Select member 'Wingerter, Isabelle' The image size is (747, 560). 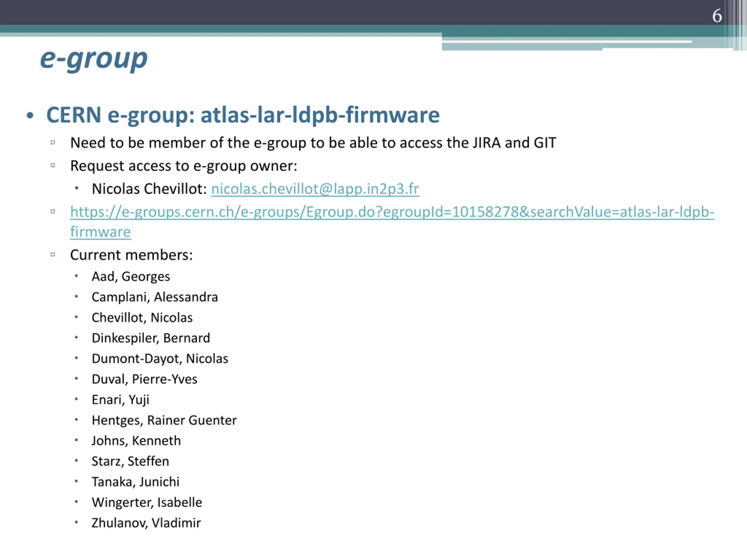coord(146,503)
